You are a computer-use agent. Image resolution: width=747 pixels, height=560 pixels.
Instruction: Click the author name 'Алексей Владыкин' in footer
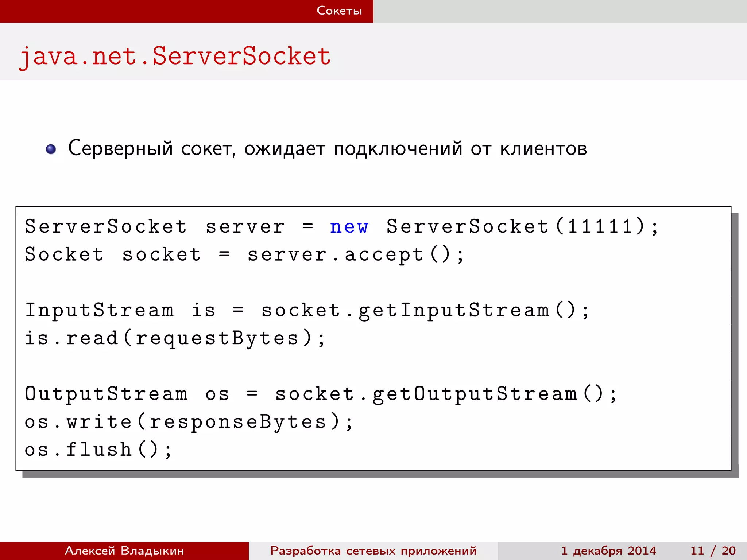click(124, 551)
